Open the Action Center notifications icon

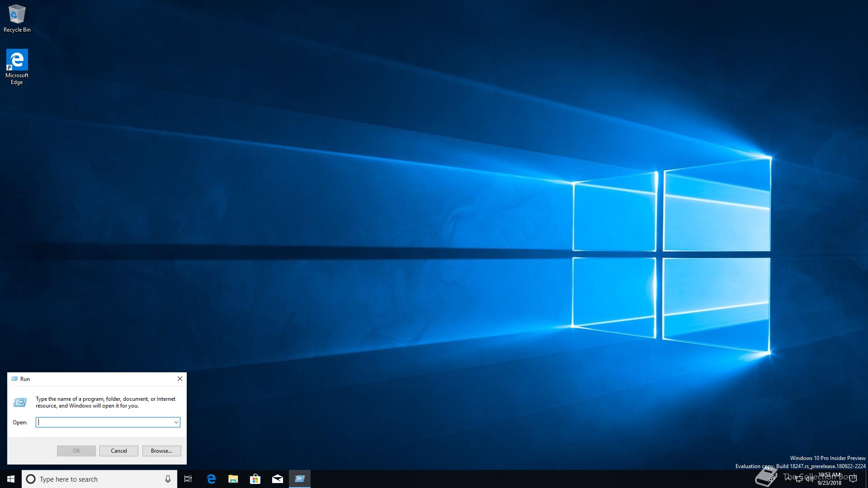(853, 479)
